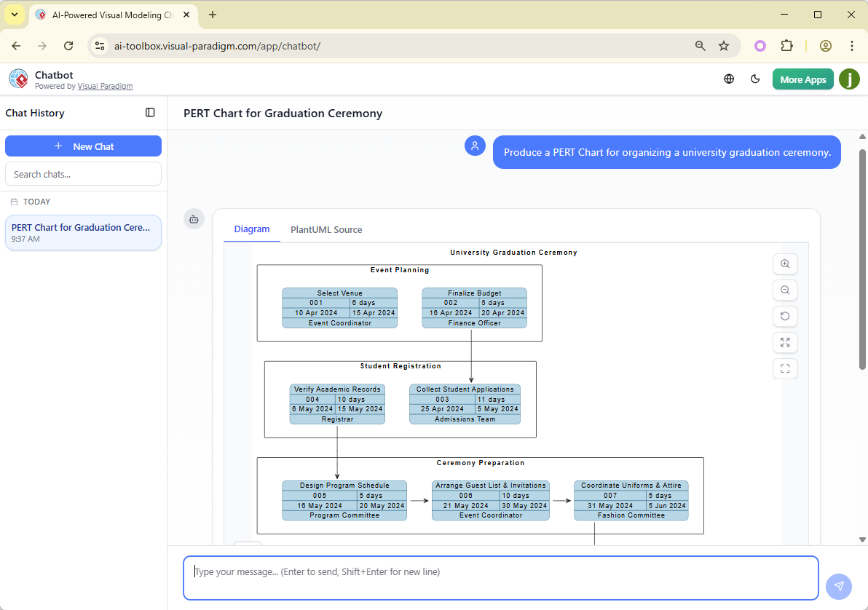Select the Diagram tab

coord(251,229)
